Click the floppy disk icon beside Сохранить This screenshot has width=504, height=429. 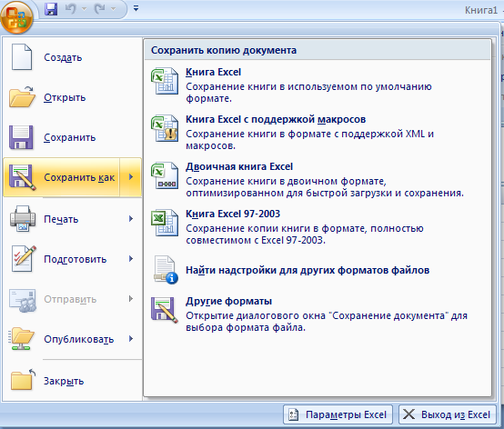(21, 137)
